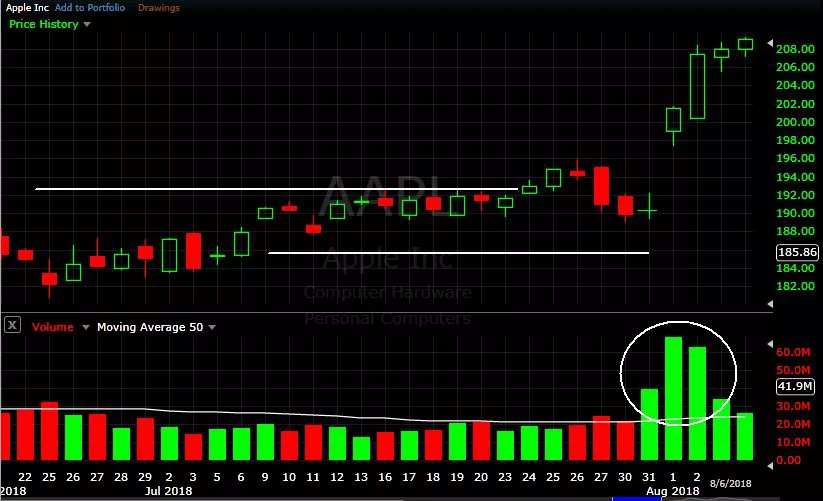Select the 41.9M volume marker on axis
This screenshot has height=501, width=823.
click(795, 386)
